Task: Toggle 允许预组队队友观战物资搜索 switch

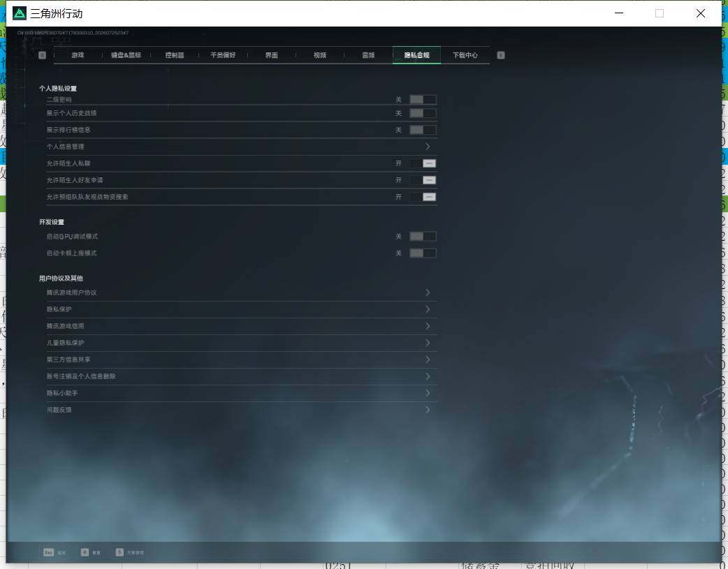Action: [x=423, y=197]
